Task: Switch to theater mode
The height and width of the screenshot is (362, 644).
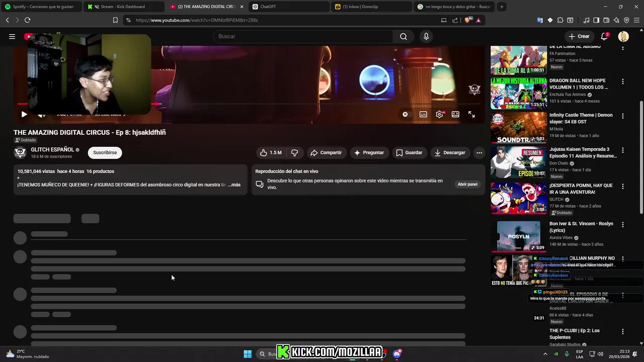Action: (455, 114)
